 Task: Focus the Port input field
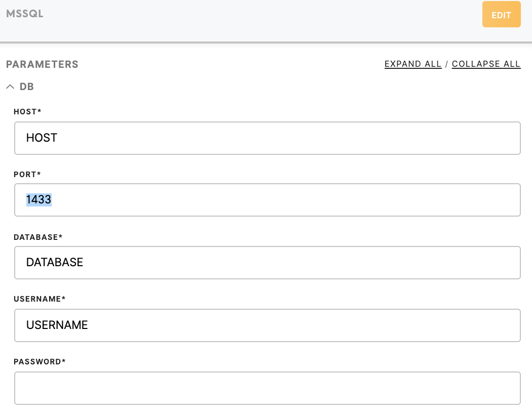tap(268, 200)
